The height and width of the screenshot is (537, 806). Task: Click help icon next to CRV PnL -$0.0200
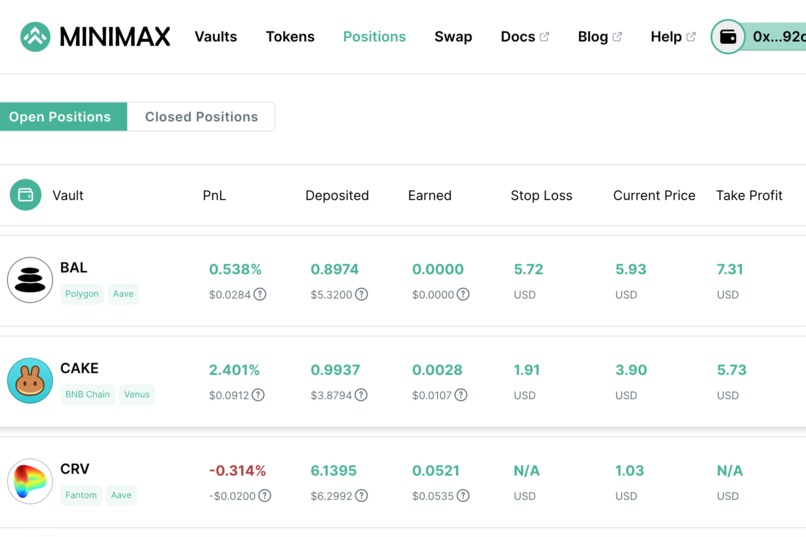265,495
